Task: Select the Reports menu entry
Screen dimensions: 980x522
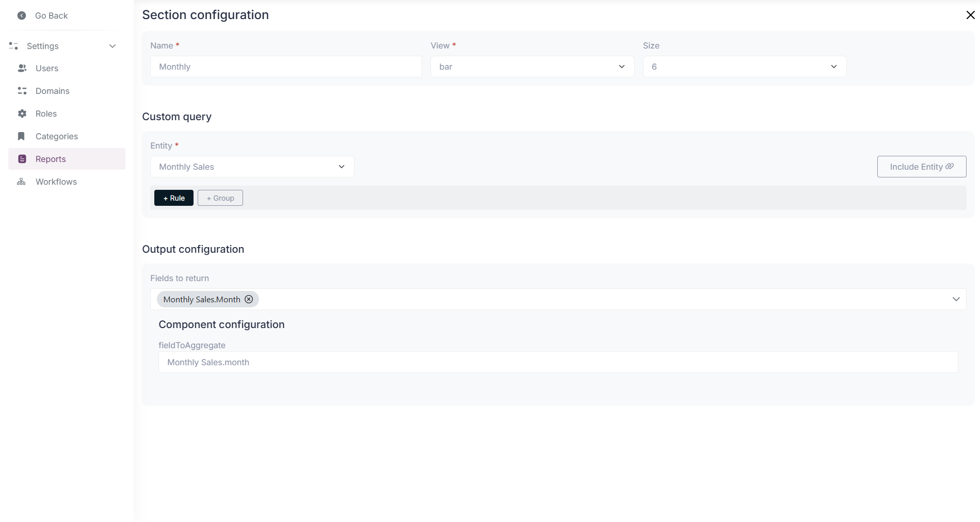Action: tap(50, 159)
